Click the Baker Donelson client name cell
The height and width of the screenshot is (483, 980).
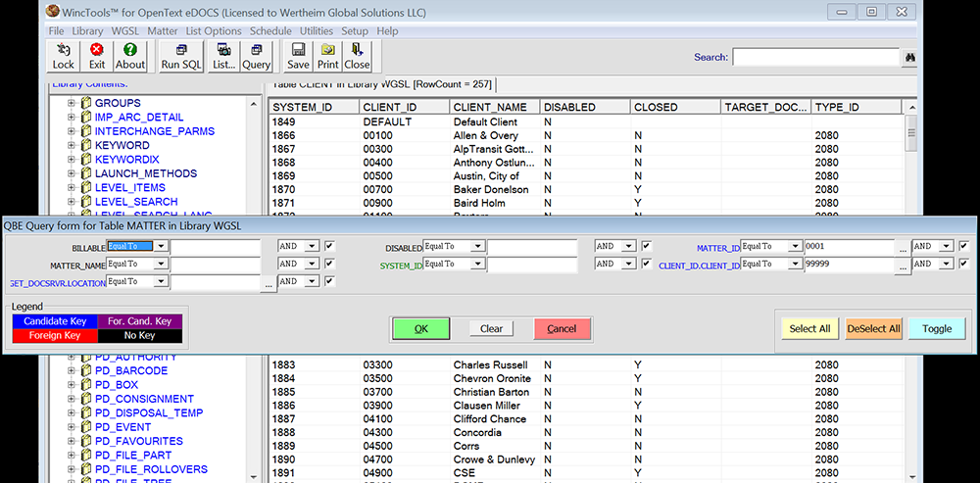click(x=494, y=189)
